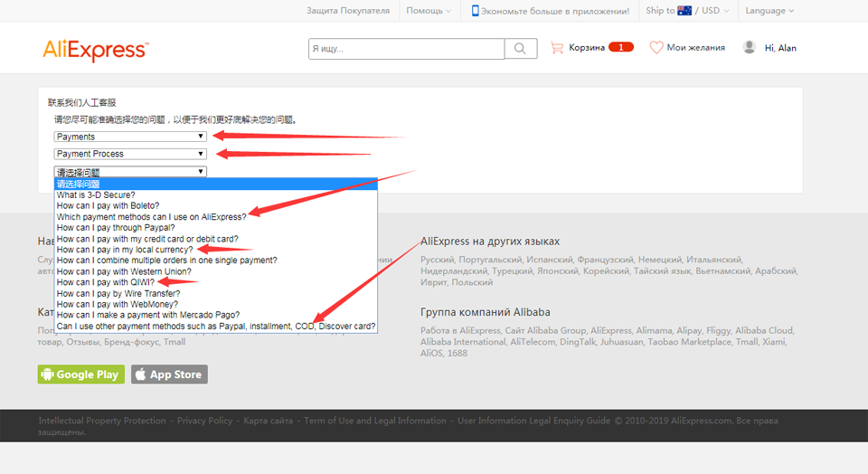Screen dimensions: 868x474
Task: Pick 'How can I pay by Wire Transfer?'
Action: tap(216, 293)
